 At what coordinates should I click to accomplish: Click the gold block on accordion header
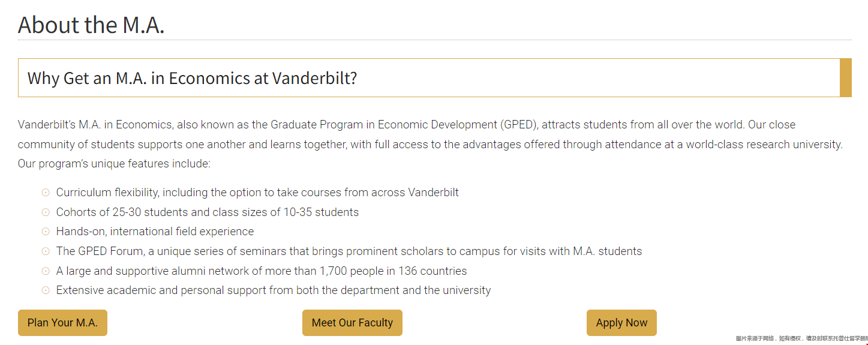846,77
